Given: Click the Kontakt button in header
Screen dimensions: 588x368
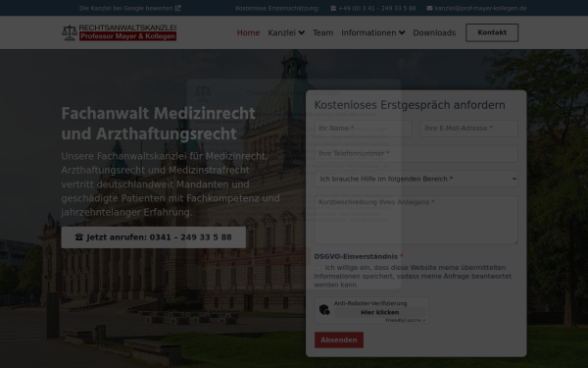Looking at the screenshot, I should coord(492,32).
